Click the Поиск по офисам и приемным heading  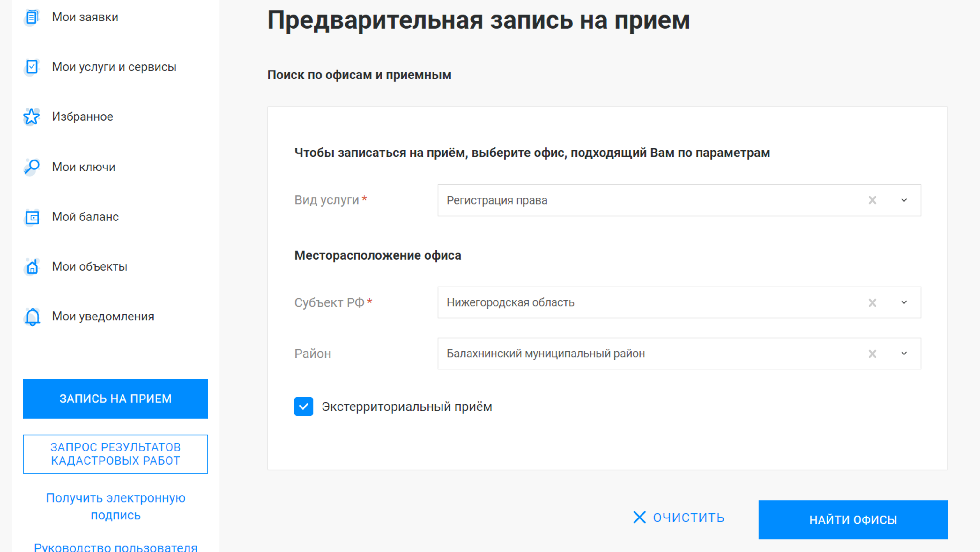[x=359, y=75]
